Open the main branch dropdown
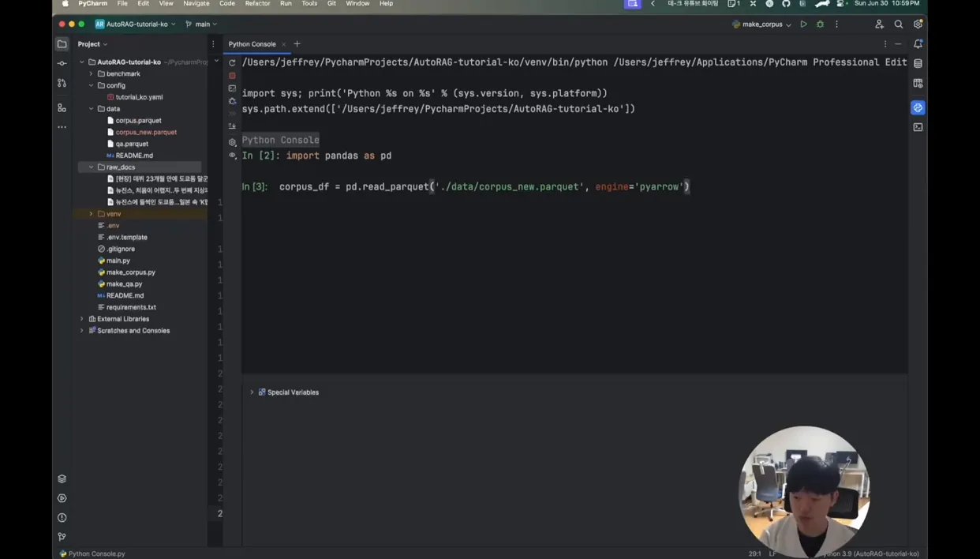Screen dimensions: 980x559 pyautogui.click(x=201, y=24)
